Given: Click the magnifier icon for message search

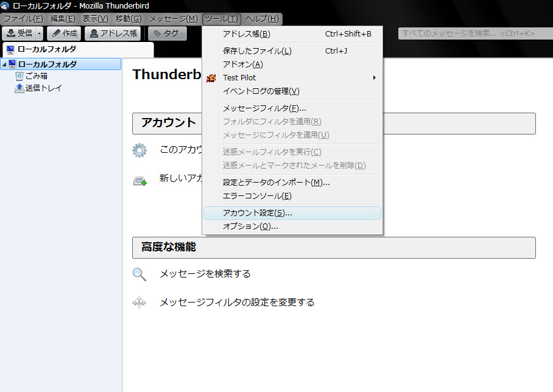Looking at the screenshot, I should [x=139, y=275].
